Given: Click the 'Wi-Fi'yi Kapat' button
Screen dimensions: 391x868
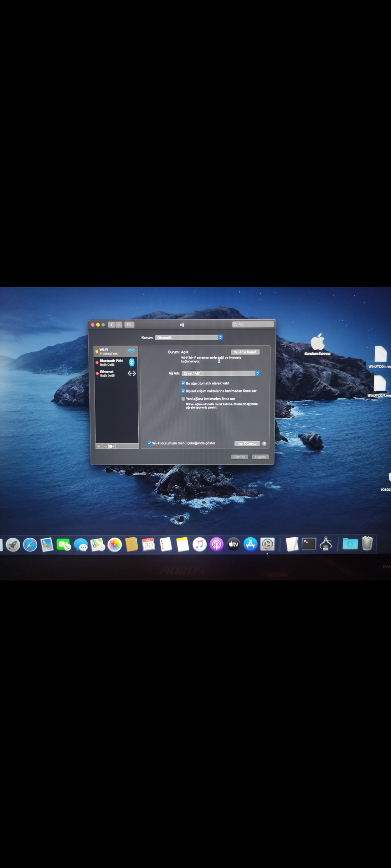Looking at the screenshot, I should [x=245, y=352].
